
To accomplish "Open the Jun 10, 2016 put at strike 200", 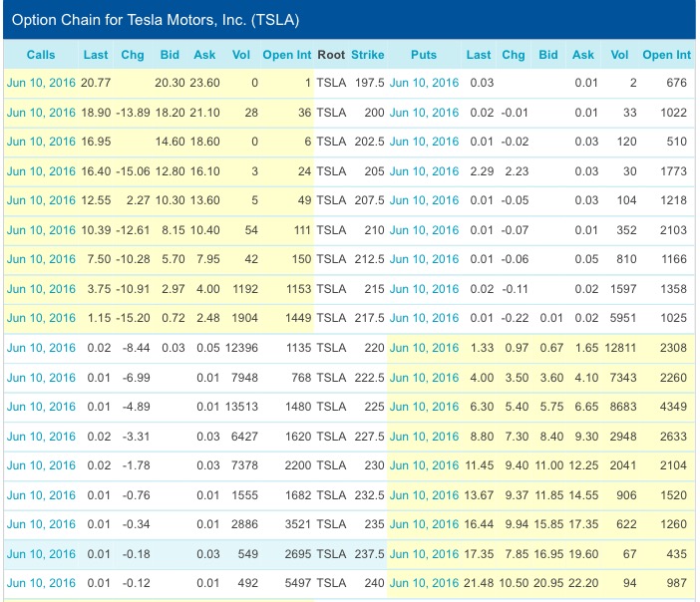I will (x=425, y=113).
